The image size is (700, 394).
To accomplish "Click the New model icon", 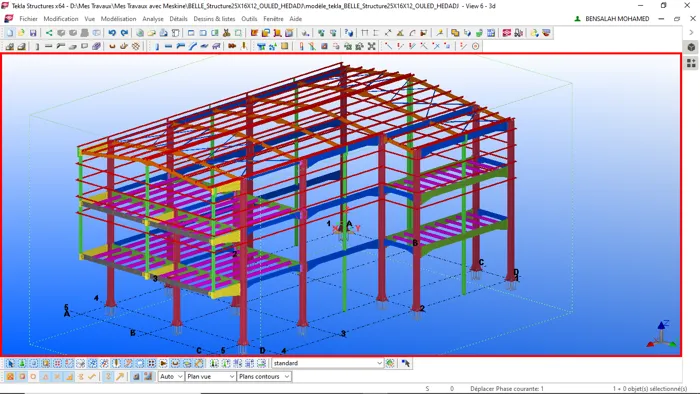I will (x=9, y=33).
